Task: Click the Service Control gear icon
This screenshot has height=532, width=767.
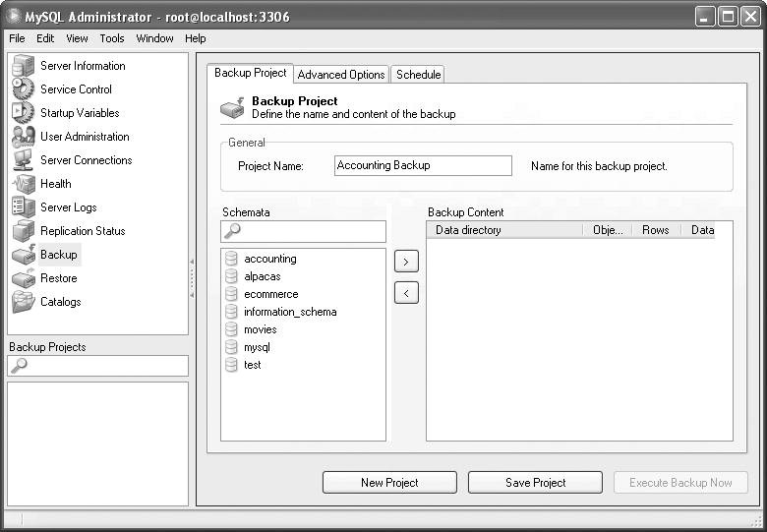Action: pyautogui.click(x=23, y=89)
